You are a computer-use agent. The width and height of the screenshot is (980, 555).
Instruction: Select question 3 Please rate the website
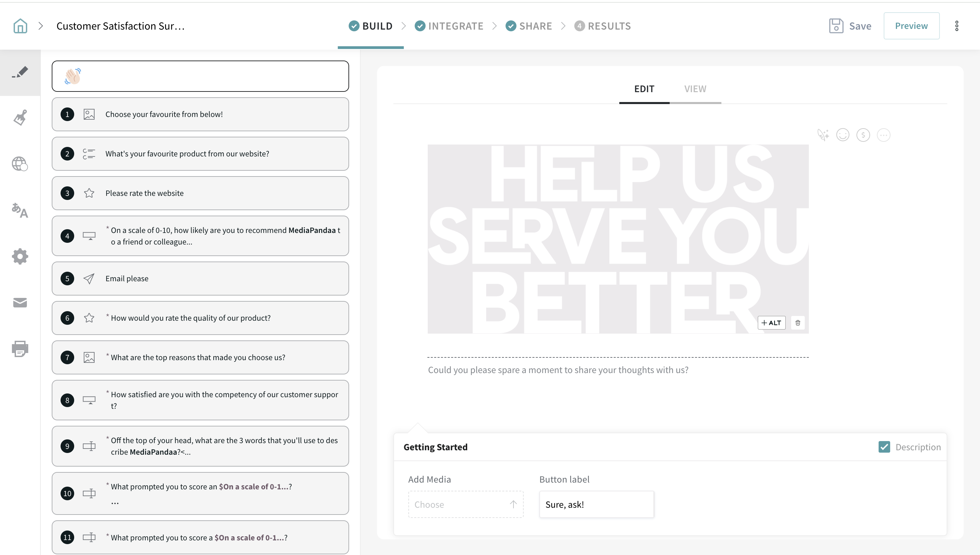tap(200, 193)
